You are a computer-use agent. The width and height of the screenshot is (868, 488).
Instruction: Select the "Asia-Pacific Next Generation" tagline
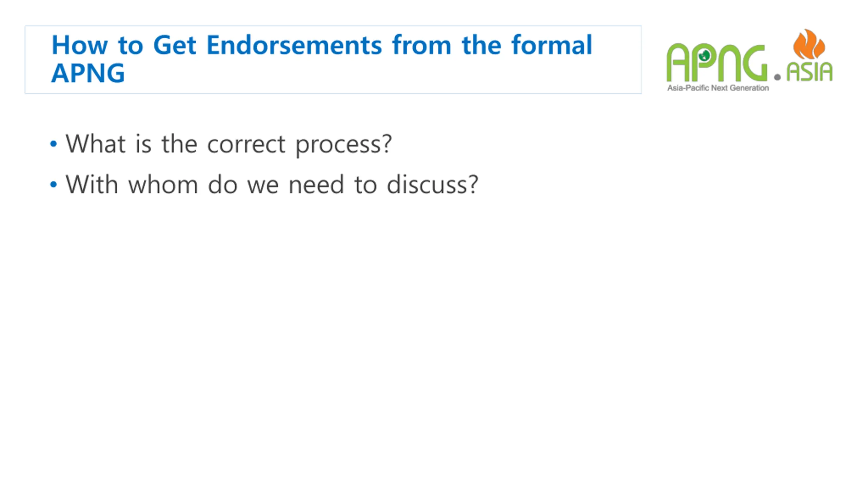tap(718, 88)
